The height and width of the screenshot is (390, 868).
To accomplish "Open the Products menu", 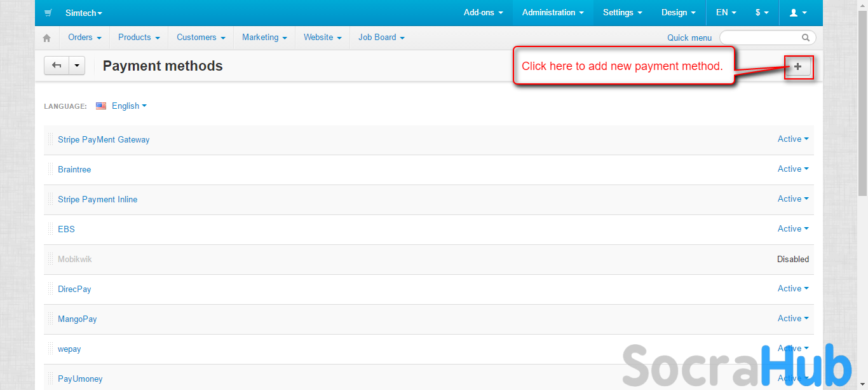I will [x=139, y=38].
